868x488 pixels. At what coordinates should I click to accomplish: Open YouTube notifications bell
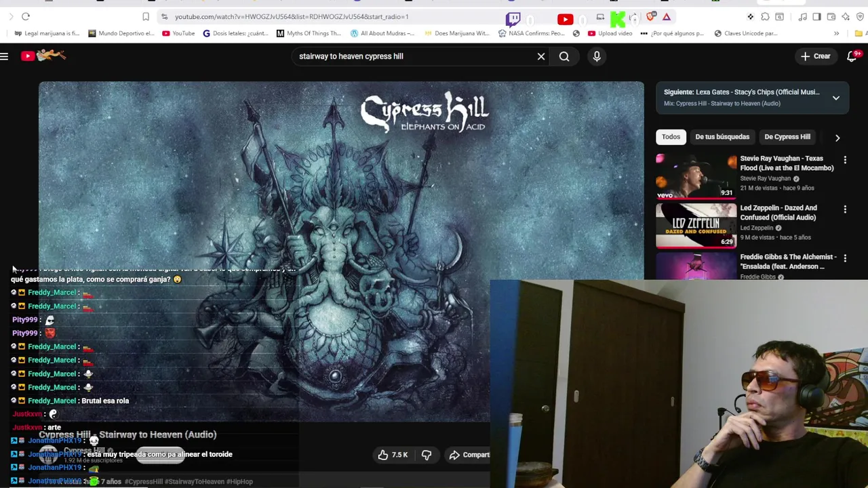coord(852,56)
